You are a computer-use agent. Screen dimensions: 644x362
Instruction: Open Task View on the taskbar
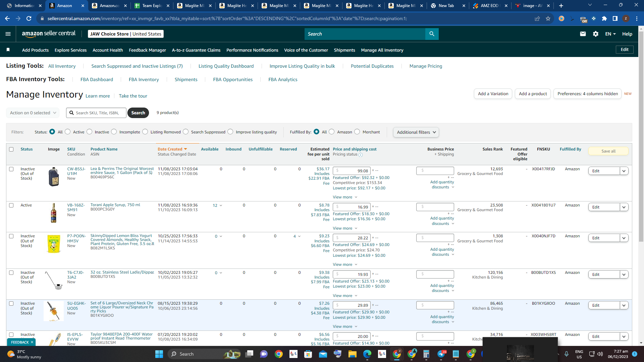tap(249, 354)
